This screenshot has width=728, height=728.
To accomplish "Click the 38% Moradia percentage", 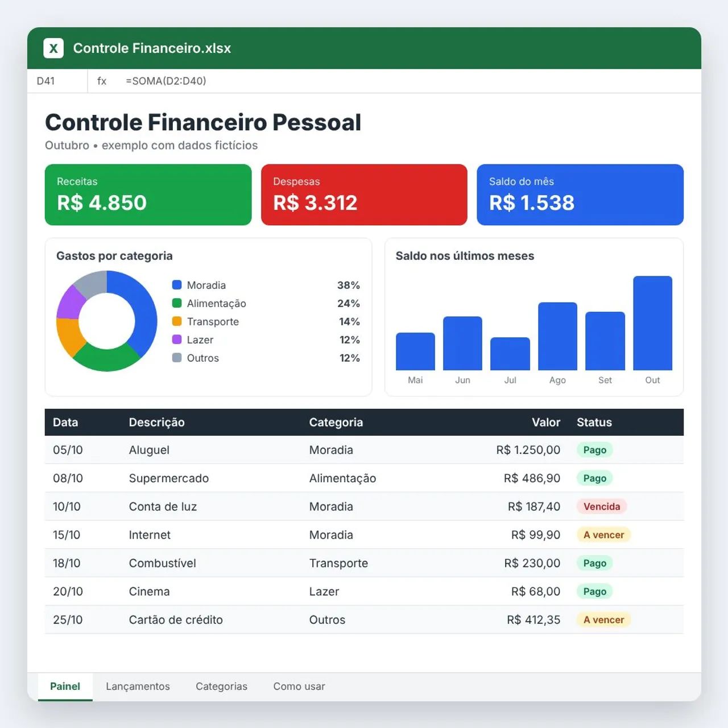I will coord(349,285).
